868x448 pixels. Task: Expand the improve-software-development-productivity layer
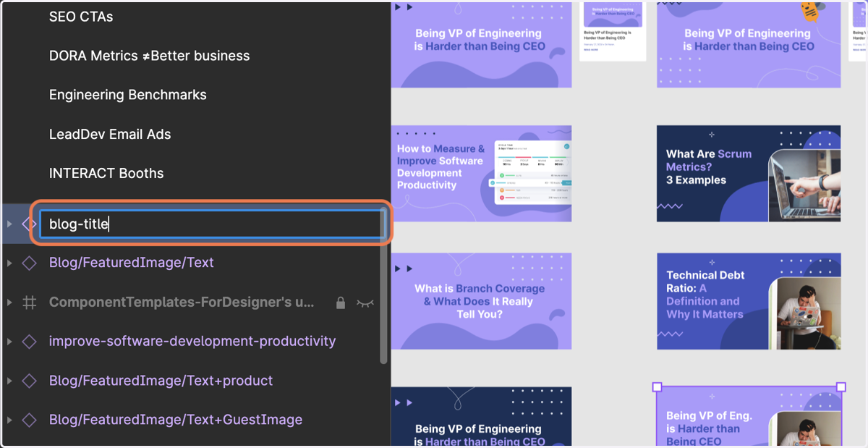coord(9,341)
